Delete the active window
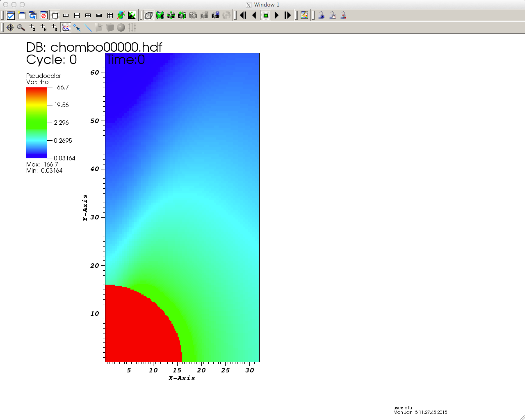This screenshot has width=525, height=420. (x=43, y=16)
